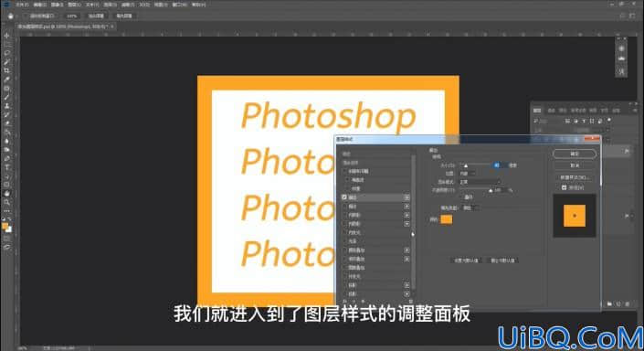Click plus button on checked 描边 row
Screen dimensions: 644x351
pos(406,197)
